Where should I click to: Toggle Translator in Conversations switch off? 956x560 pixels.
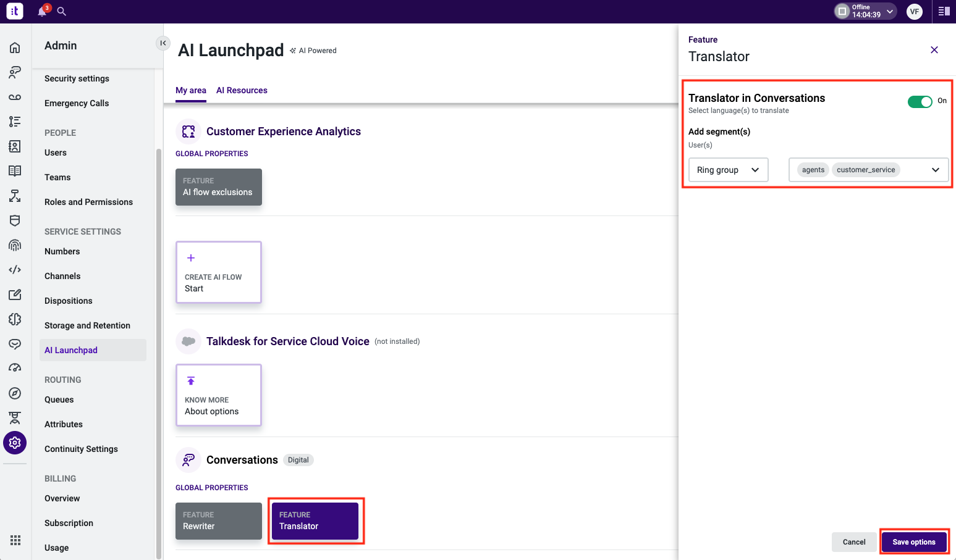(920, 102)
